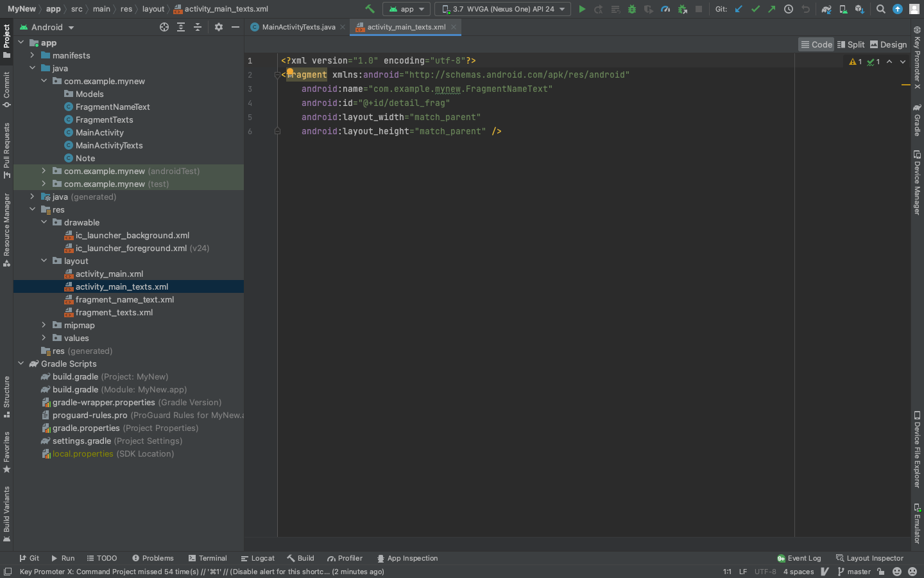Image resolution: width=924 pixels, height=578 pixels.
Task: Switch editor to Split view mode
Action: (851, 44)
